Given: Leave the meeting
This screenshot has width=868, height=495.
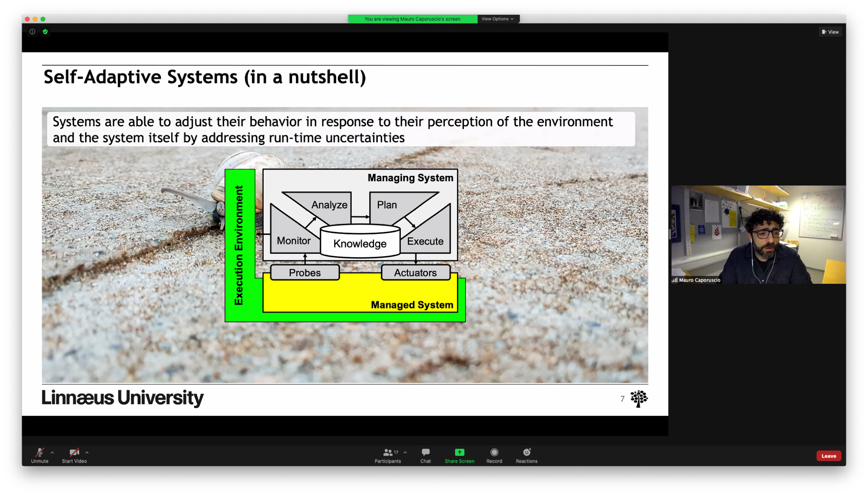Looking at the screenshot, I should (829, 456).
